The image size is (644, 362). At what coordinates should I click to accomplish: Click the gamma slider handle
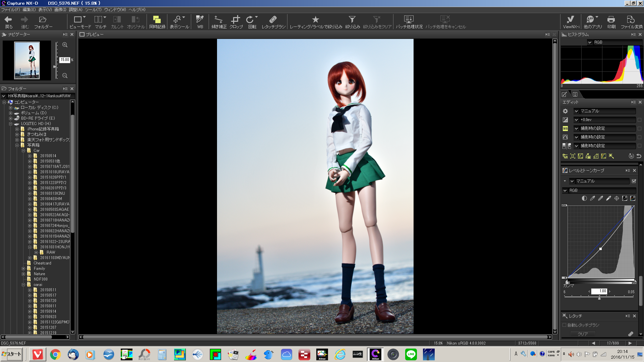point(599,298)
